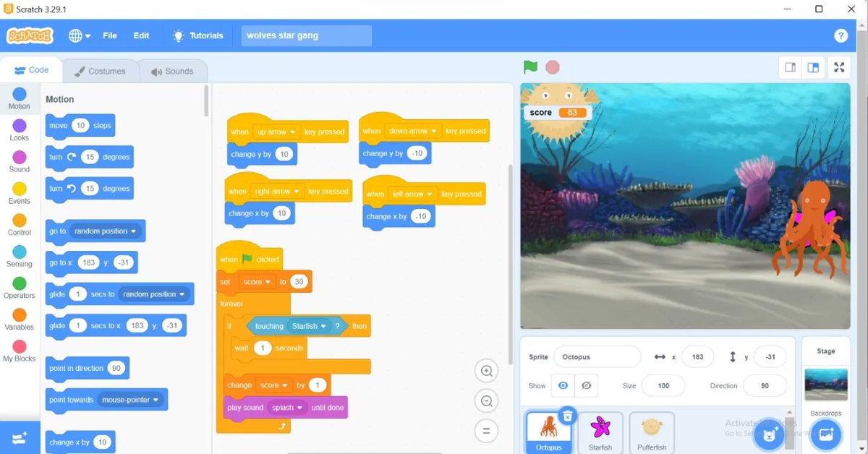Click the Choose a Sprite button
This screenshot has height=454, width=868.
coord(770,435)
